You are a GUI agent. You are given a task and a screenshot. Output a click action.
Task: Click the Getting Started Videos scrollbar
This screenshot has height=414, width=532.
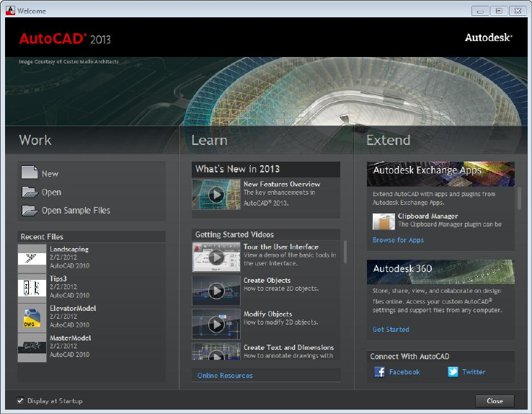click(345, 252)
